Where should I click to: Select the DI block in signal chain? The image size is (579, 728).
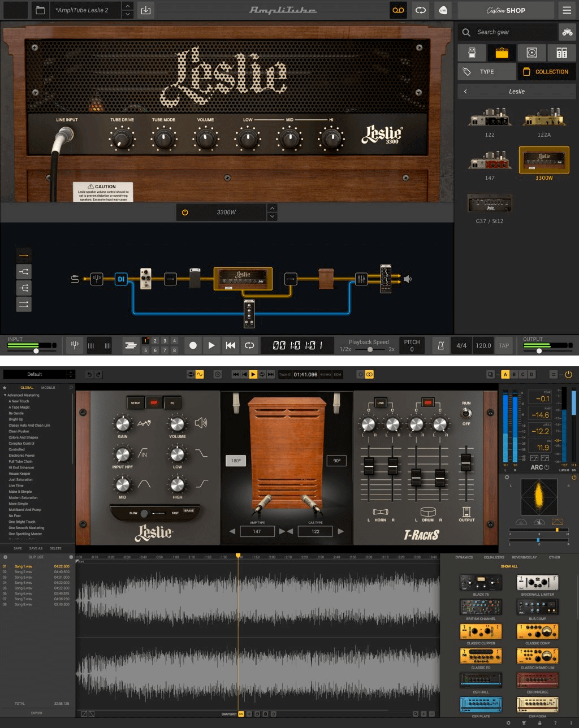tap(121, 279)
